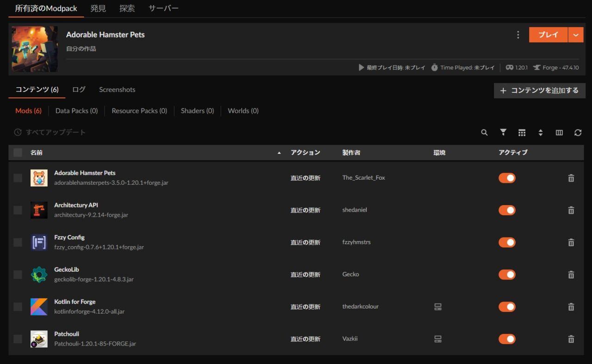Viewport: 592px width, 364px height.
Task: Open the column layout icon
Action: 559,133
